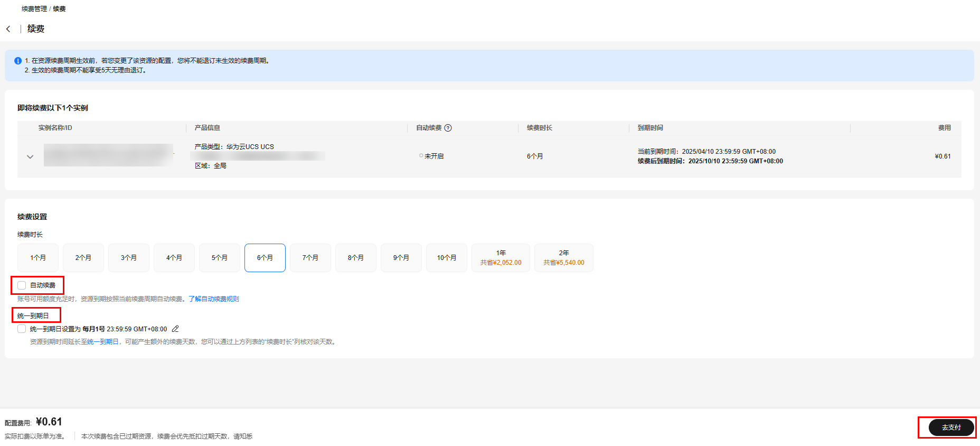
Task: Click 续费设置 section heading
Action: pyautogui.click(x=32, y=217)
